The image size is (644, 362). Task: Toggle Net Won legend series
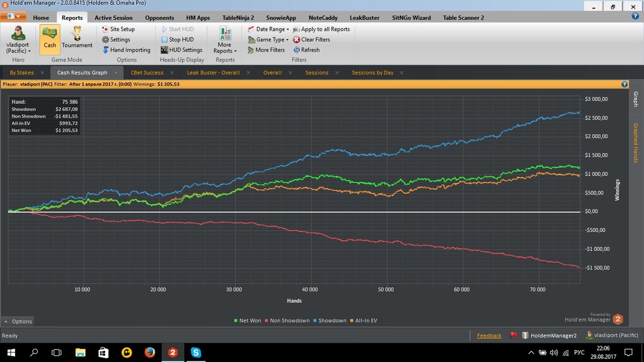tap(247, 321)
